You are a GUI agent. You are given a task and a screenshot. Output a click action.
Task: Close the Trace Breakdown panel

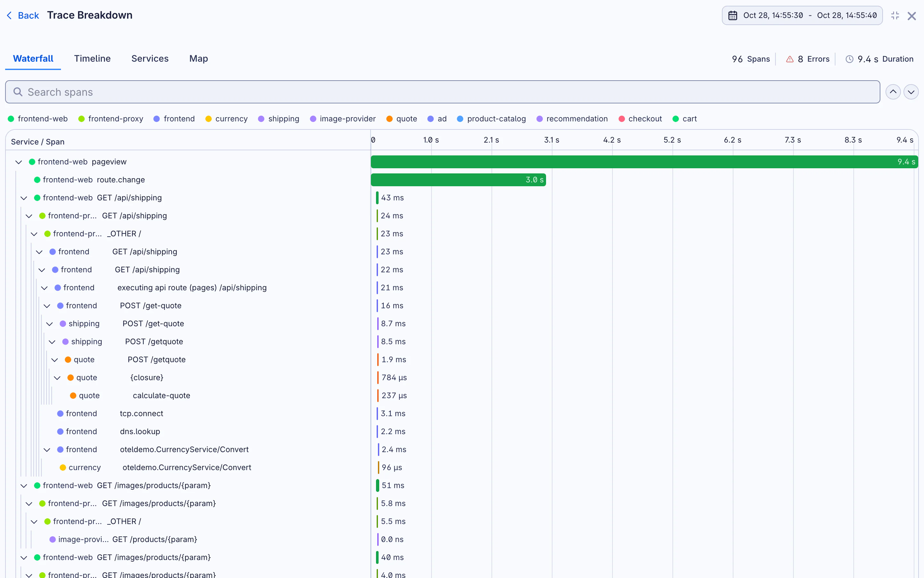tap(912, 16)
